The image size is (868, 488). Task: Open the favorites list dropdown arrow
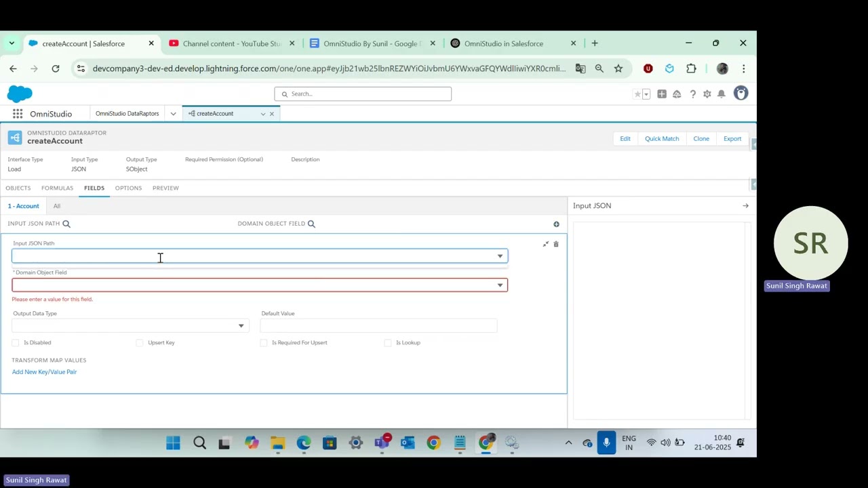(646, 94)
